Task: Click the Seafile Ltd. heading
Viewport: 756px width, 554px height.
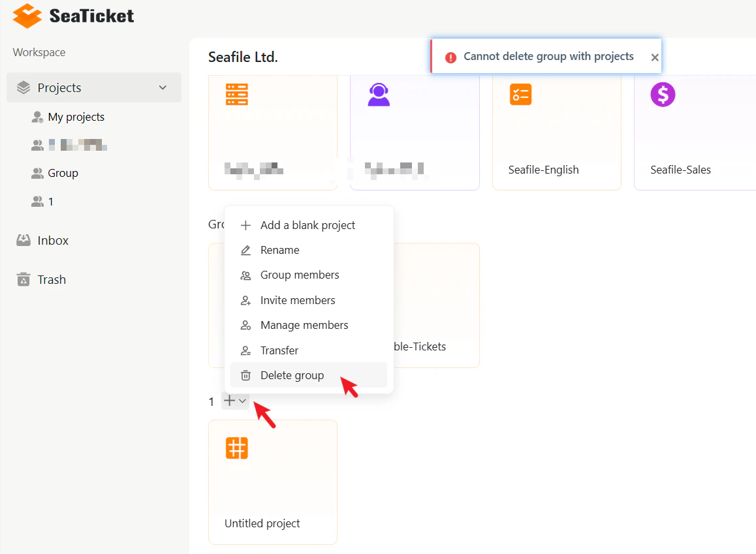Action: pyautogui.click(x=243, y=57)
